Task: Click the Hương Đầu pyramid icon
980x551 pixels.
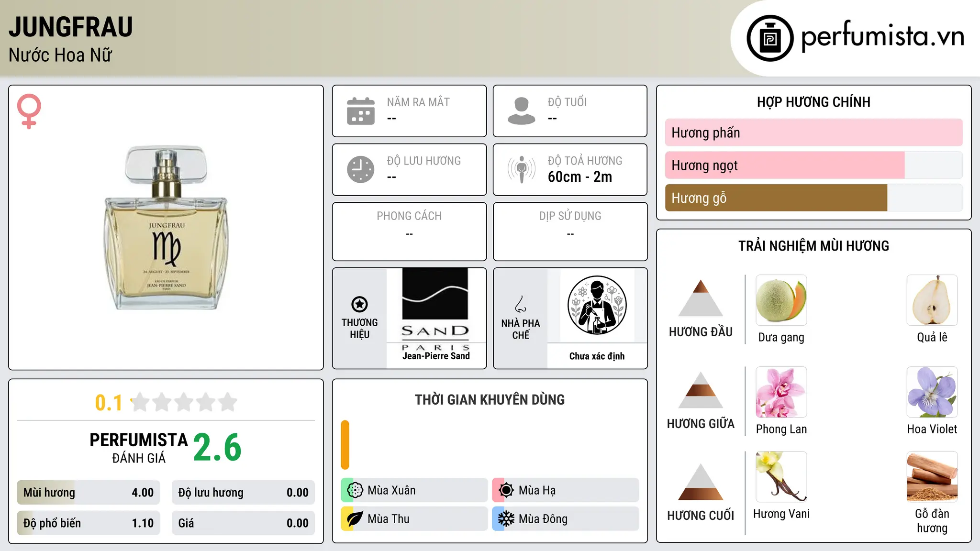Action: click(701, 298)
